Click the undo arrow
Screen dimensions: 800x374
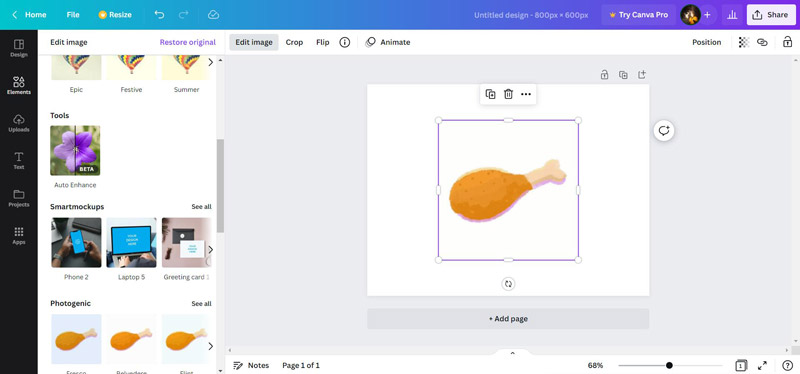click(x=159, y=15)
